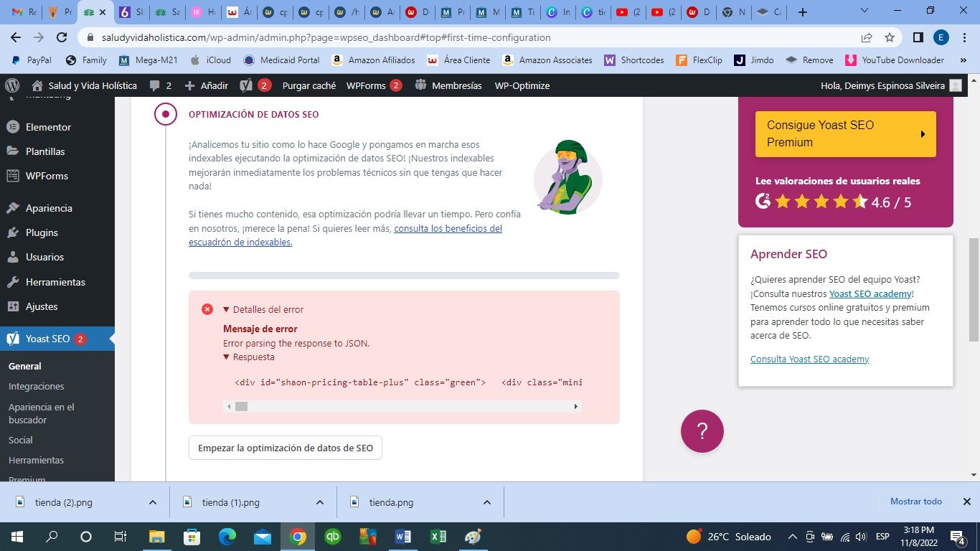
Task: Show hidden system tray icons
Action: pos(793,537)
